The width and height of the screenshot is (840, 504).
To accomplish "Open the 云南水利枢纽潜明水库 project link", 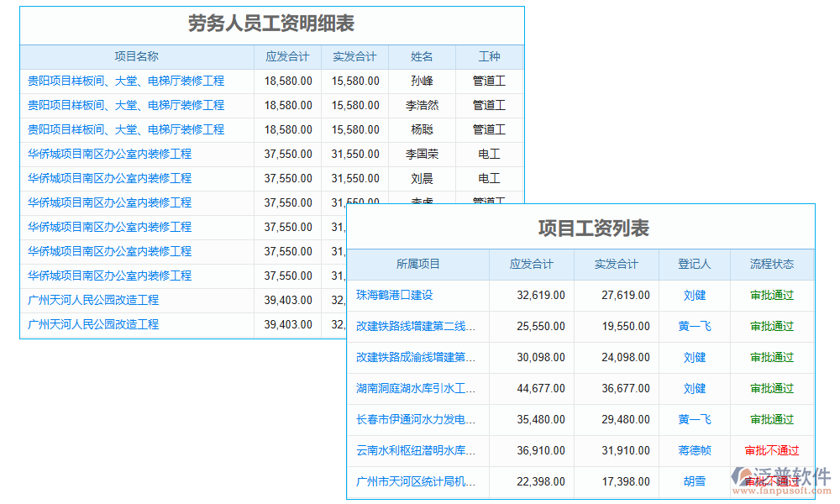I will pyautogui.click(x=417, y=450).
